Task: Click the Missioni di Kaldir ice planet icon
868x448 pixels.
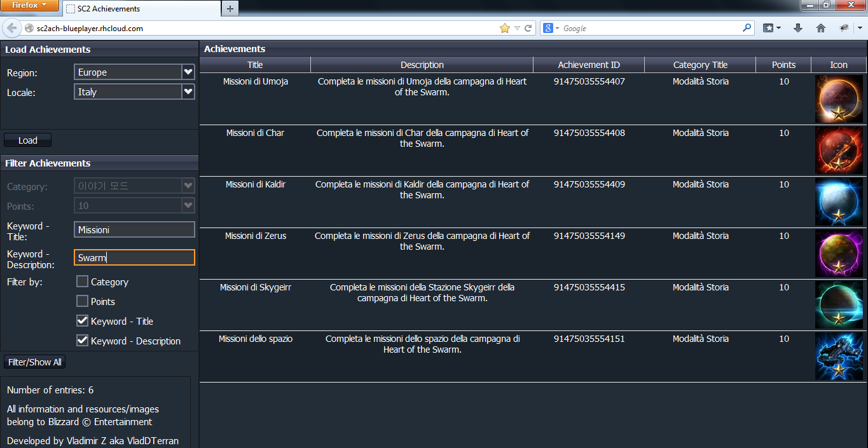Action: pos(839,202)
